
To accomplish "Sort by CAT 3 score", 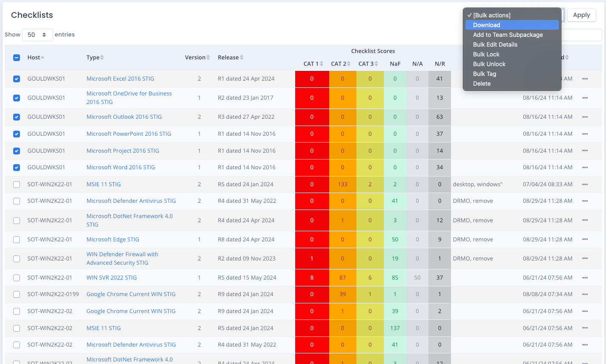I will (x=368, y=64).
